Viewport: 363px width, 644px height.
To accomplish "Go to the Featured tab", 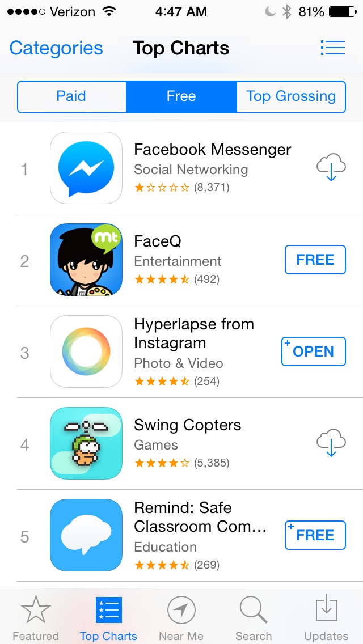I will (x=36, y=618).
